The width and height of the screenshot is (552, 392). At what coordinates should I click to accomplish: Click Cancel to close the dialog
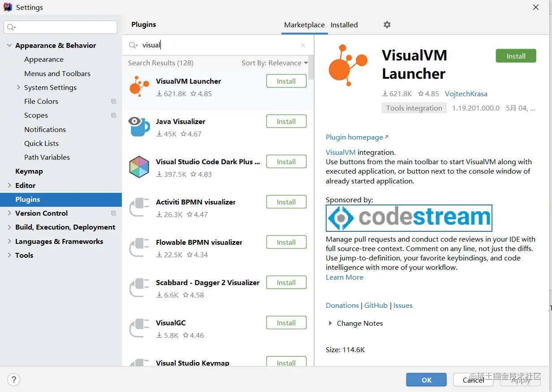(474, 380)
